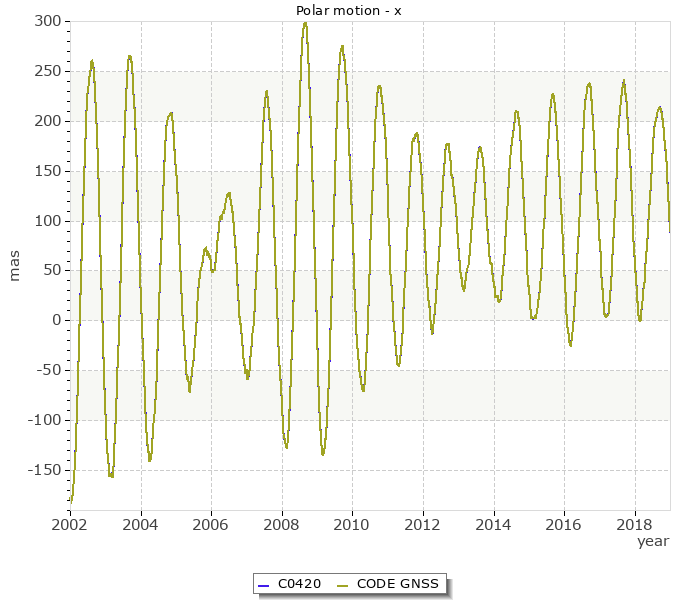Click the curve's lowest point at 2002
The width and height of the screenshot is (700, 600).
71,500
